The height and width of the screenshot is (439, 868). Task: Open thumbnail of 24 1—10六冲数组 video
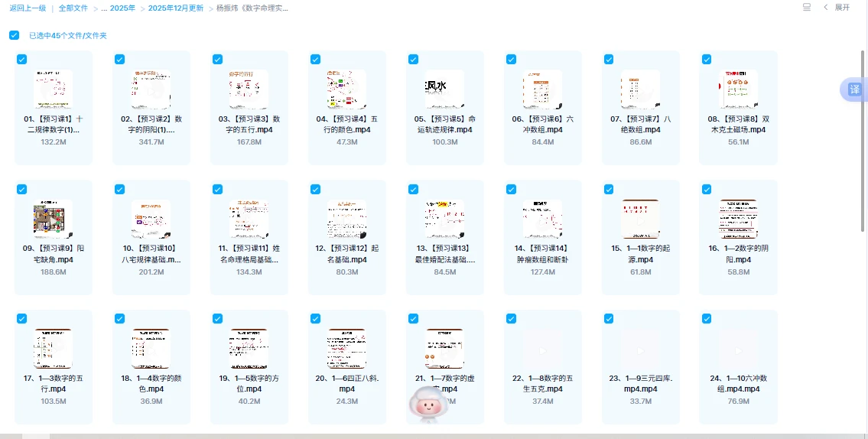(x=739, y=349)
